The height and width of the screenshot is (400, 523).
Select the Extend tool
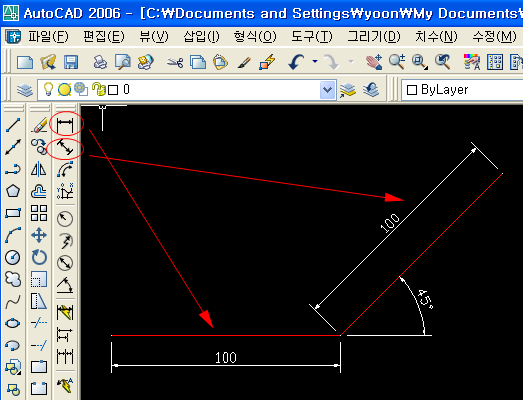pos(39,345)
